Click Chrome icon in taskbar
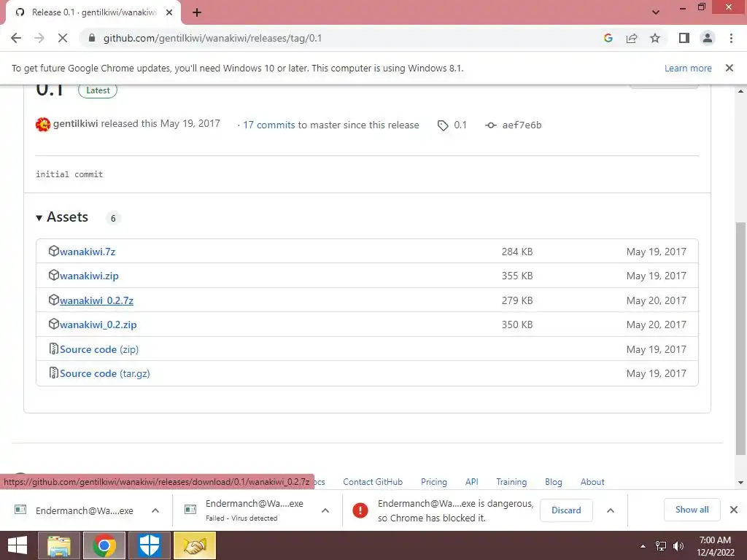The height and width of the screenshot is (560, 747). [104, 545]
